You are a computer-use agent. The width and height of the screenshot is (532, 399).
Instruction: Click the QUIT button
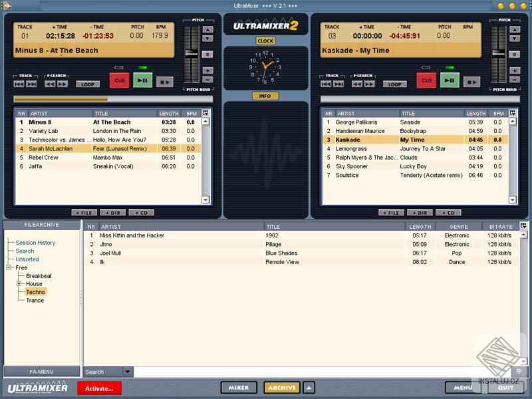tap(506, 388)
